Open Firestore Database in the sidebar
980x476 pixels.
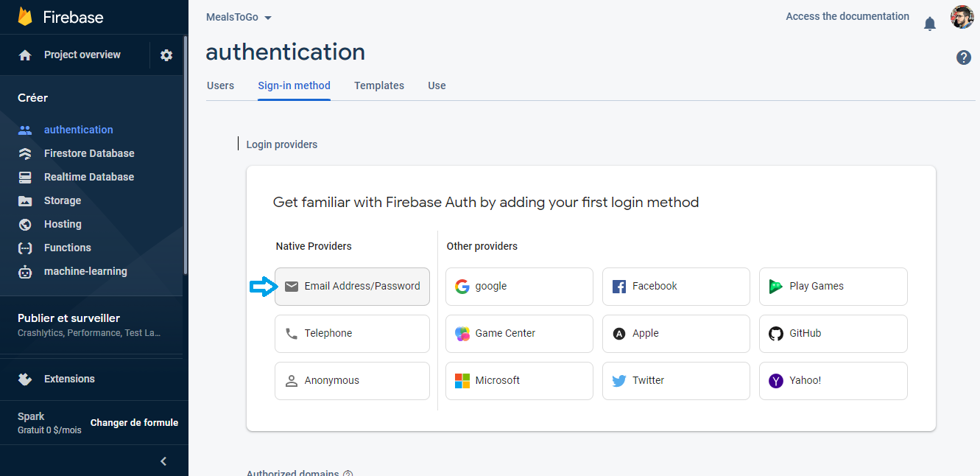(89, 153)
